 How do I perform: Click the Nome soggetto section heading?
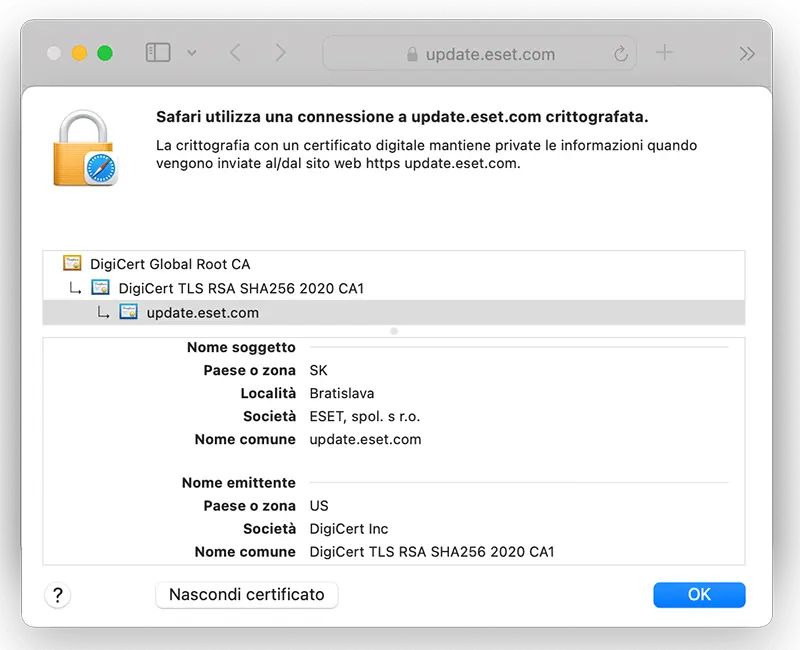pos(241,347)
